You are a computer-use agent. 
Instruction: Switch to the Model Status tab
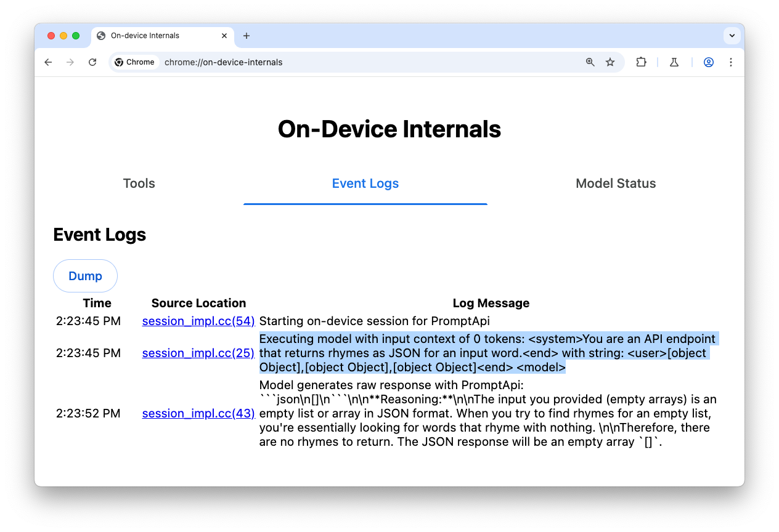pyautogui.click(x=616, y=183)
